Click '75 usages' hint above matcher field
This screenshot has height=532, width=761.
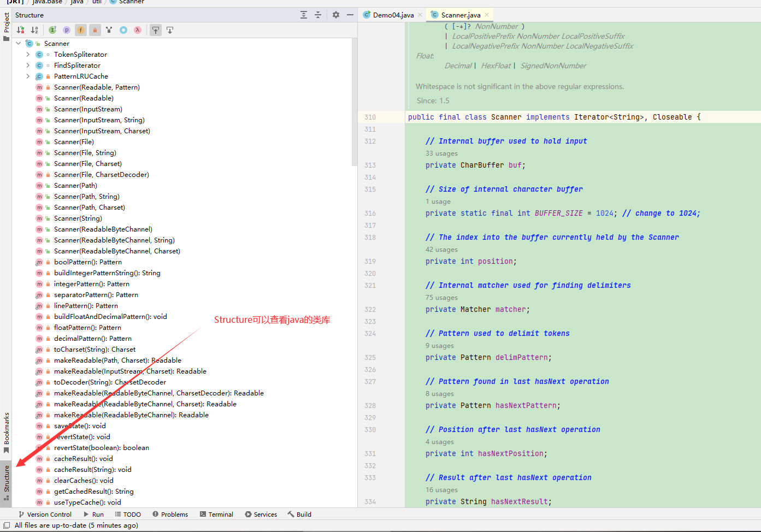point(441,298)
